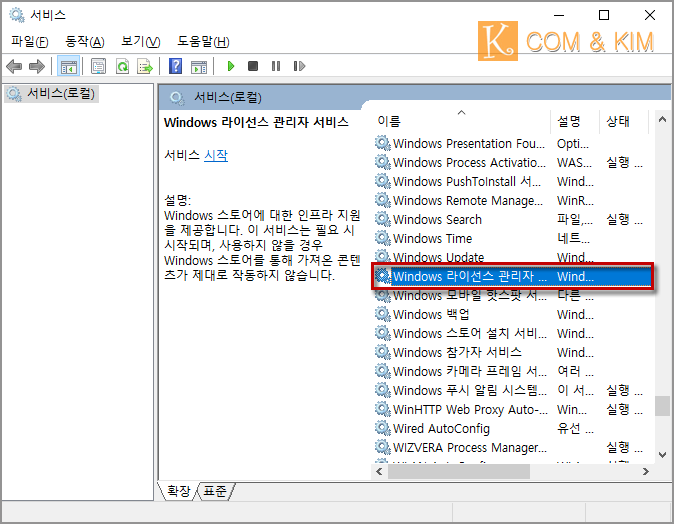
Task: Select Windows 라이선스 관리자 service row
Action: (512, 276)
